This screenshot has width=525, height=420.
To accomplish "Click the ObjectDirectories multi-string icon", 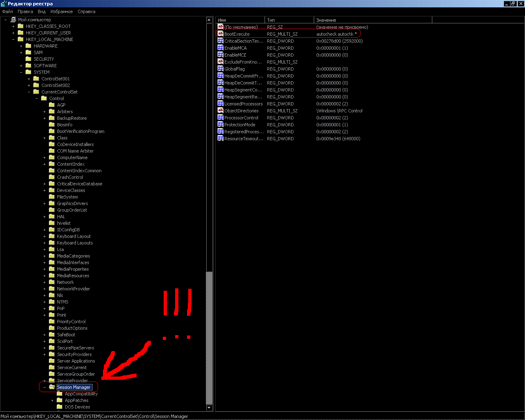I will pyautogui.click(x=220, y=111).
